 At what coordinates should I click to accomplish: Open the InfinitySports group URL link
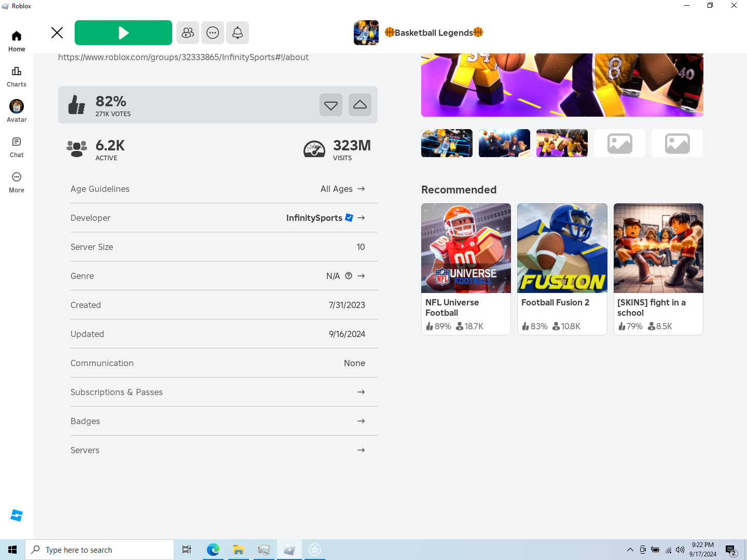pos(183,57)
